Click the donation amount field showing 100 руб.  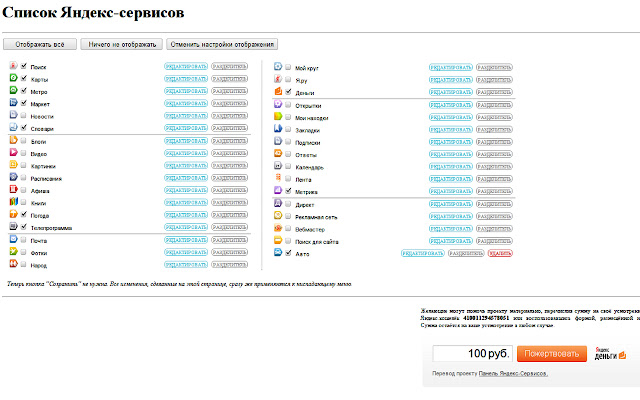[x=473, y=353]
